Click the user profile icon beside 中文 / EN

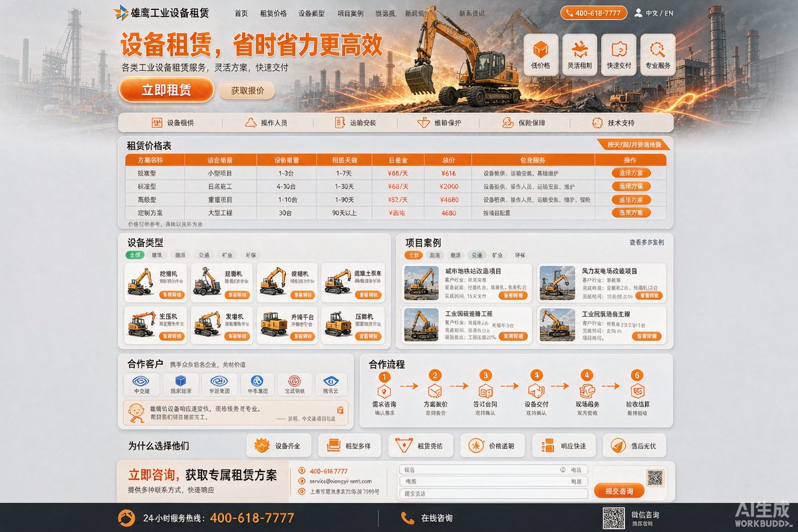coord(638,13)
